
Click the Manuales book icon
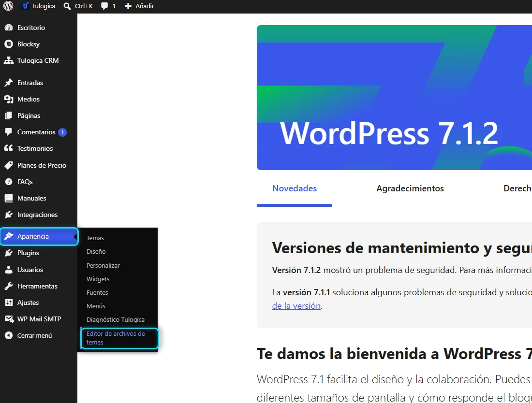coord(9,198)
